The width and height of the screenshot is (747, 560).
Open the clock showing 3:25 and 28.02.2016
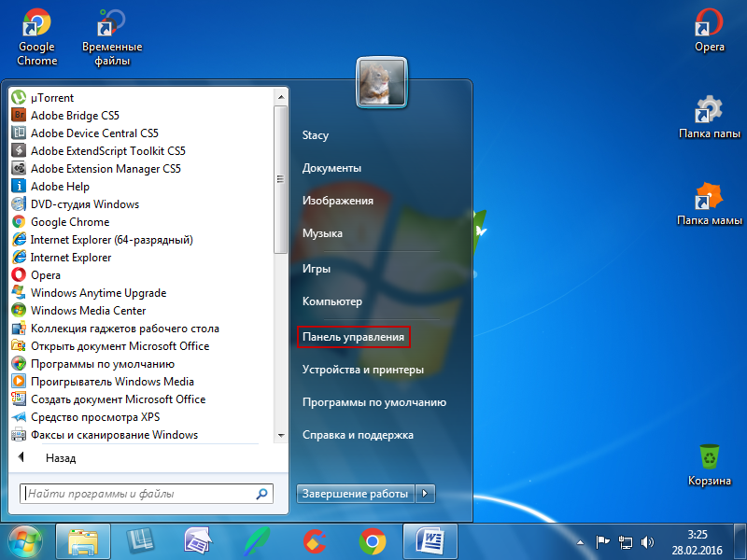(x=697, y=542)
